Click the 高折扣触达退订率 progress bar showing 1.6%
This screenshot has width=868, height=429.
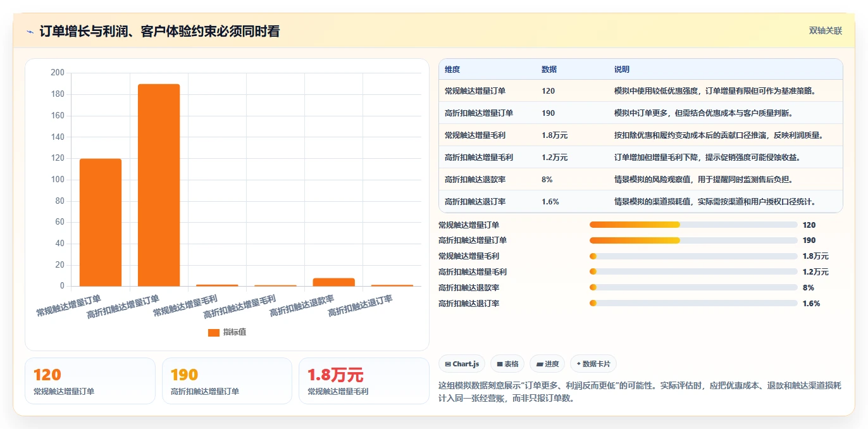(693, 303)
